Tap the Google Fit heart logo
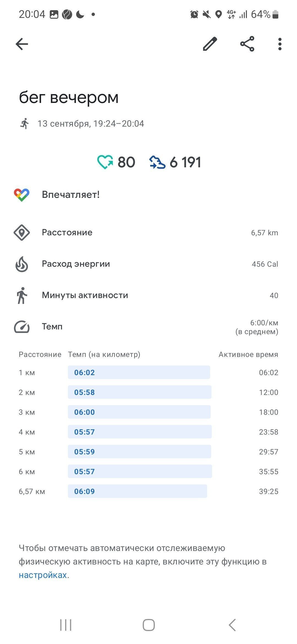 pyautogui.click(x=22, y=195)
